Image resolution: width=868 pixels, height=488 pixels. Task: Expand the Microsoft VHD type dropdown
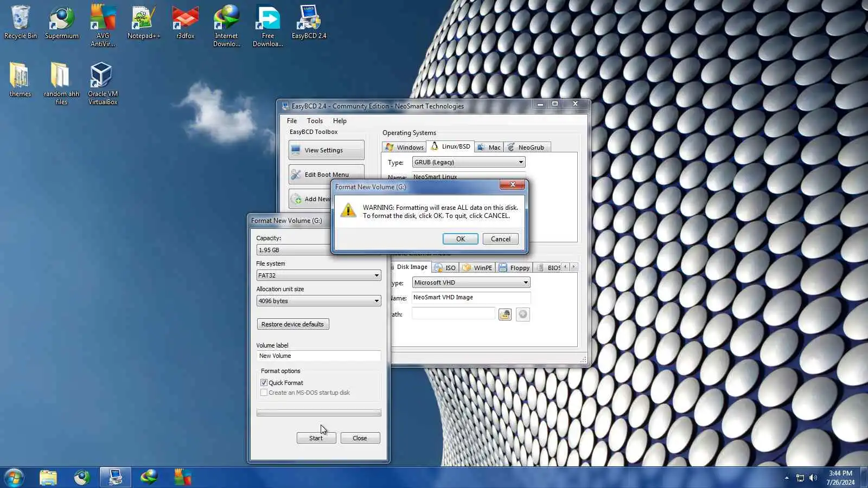(471, 282)
